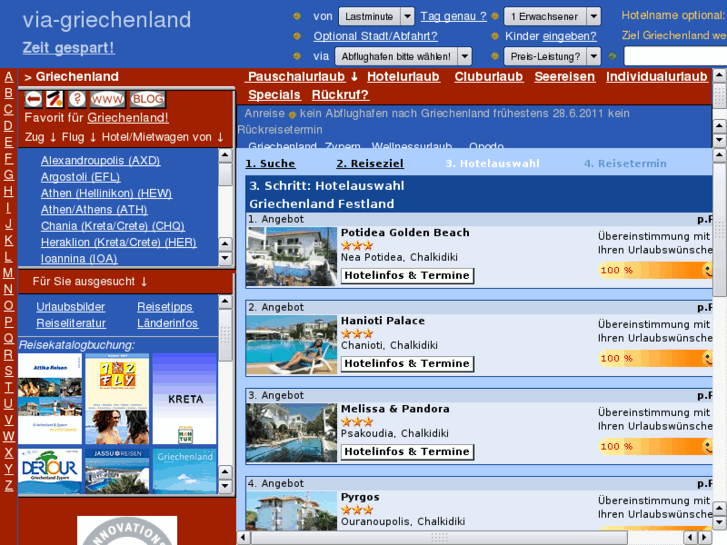Open Griechenland catalog thumbnail

click(185, 471)
